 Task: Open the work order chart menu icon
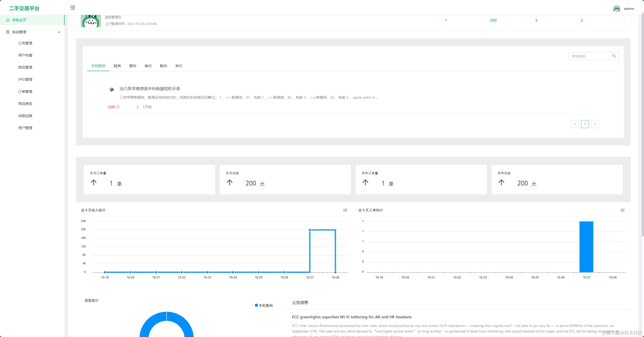tap(622, 210)
